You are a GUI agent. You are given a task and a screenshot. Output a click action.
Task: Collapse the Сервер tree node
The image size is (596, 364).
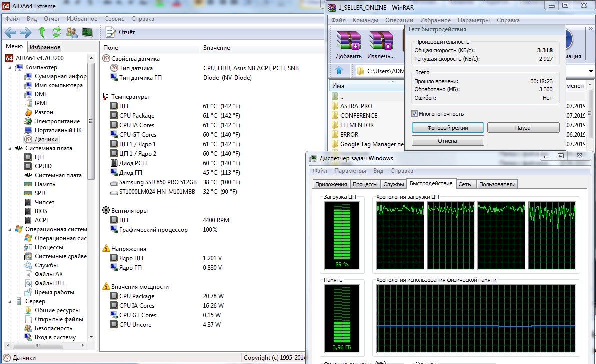10,302
